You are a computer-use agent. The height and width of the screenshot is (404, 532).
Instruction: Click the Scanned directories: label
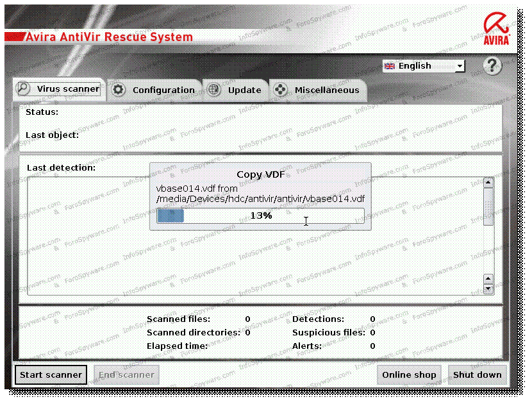click(194, 332)
